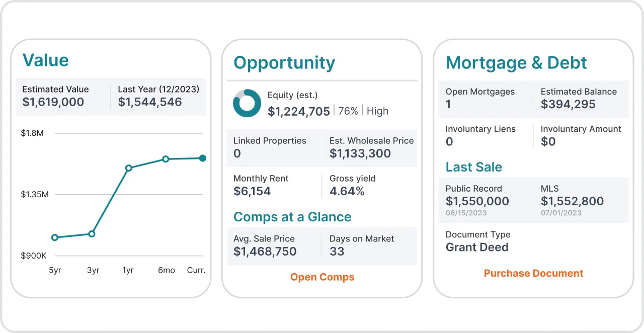Open the Comps list via Open Comps

coord(322,277)
